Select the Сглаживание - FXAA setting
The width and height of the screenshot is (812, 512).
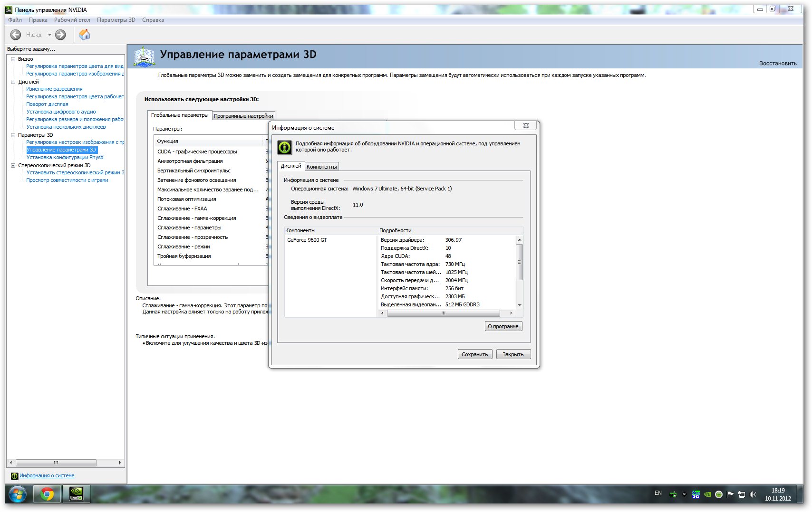212,209
